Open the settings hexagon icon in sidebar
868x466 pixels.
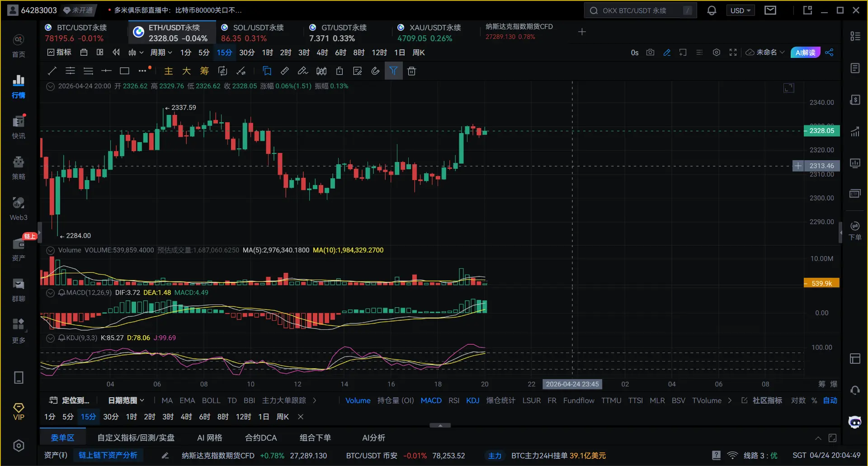19,446
